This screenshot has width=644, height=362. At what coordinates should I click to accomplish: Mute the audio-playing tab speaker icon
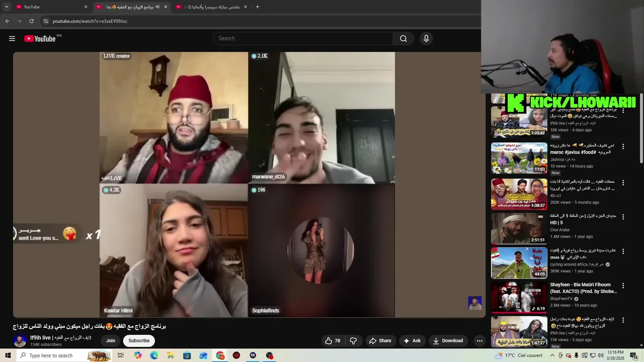point(157,7)
